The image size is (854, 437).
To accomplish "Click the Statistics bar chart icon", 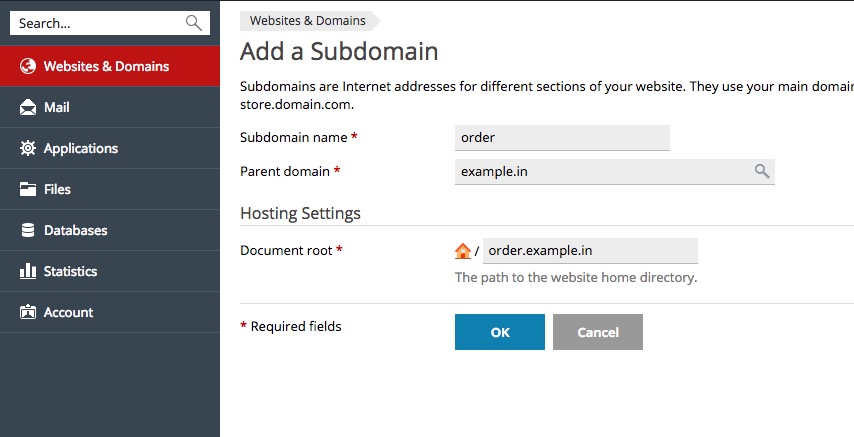I will [28, 271].
